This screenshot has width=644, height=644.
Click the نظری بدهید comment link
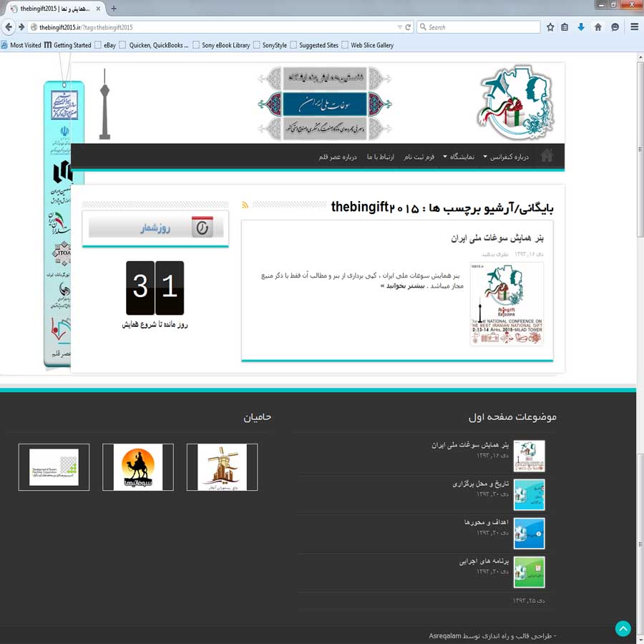(x=495, y=255)
